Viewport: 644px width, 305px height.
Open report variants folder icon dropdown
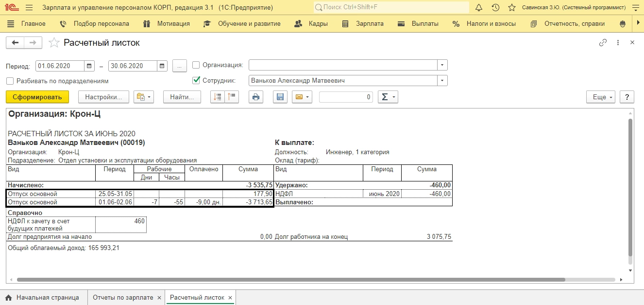point(144,97)
